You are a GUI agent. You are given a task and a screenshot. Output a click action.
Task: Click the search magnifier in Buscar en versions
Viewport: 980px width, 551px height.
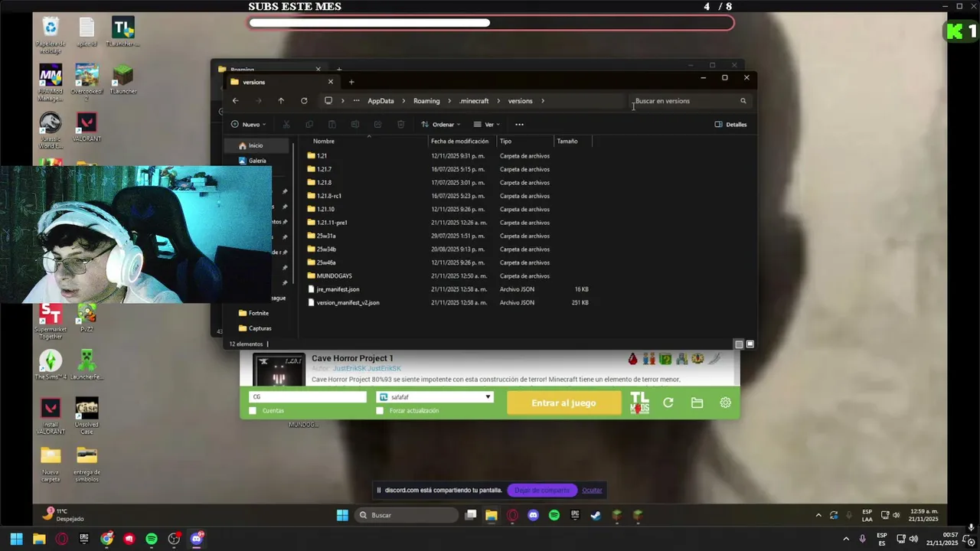tap(743, 101)
